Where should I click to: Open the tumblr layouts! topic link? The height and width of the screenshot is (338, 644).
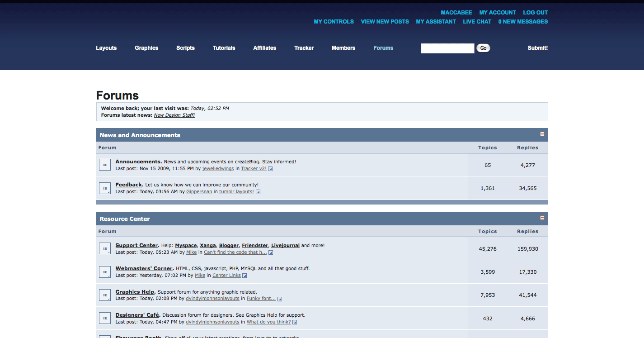(x=237, y=192)
